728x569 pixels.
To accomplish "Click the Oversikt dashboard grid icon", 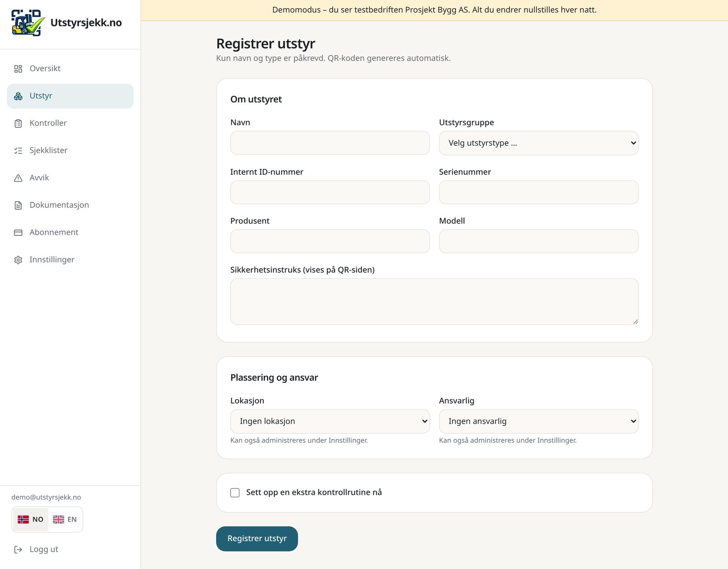I will (18, 69).
